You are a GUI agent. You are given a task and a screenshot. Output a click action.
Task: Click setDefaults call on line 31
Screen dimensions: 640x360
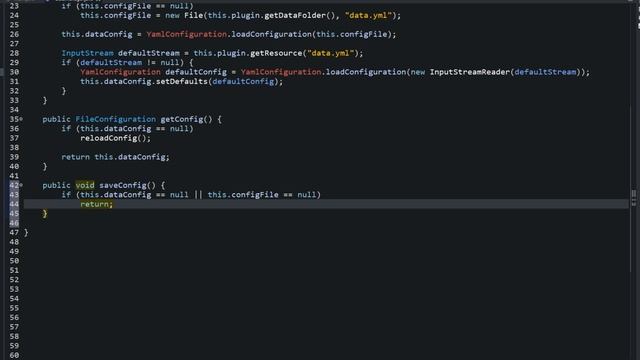click(x=182, y=81)
